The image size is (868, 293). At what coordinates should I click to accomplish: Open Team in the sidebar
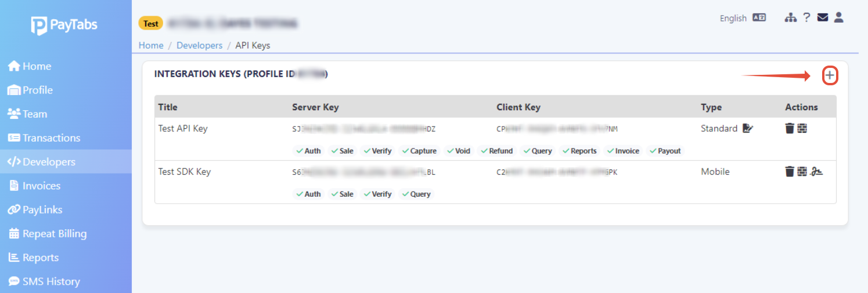(x=66, y=114)
